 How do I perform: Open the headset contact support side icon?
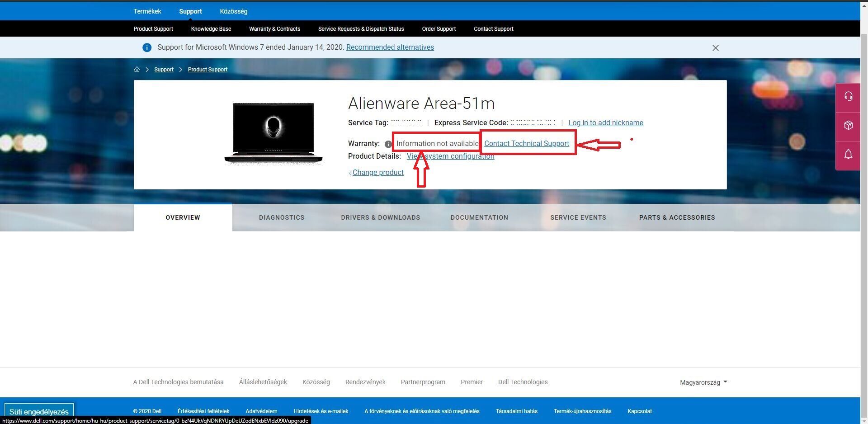pyautogui.click(x=848, y=96)
